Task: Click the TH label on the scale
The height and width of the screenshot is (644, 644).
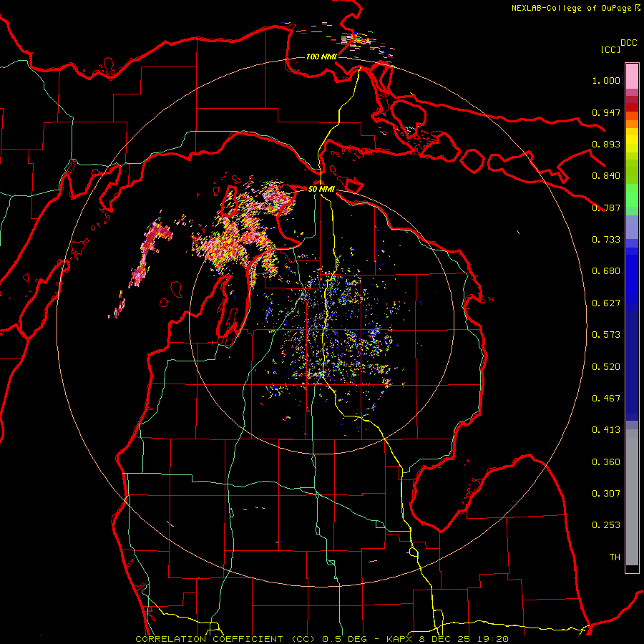Action: [615, 557]
